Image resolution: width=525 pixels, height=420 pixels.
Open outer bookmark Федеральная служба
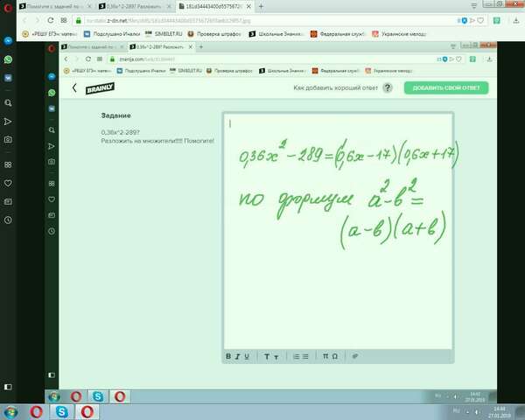tap(338, 34)
